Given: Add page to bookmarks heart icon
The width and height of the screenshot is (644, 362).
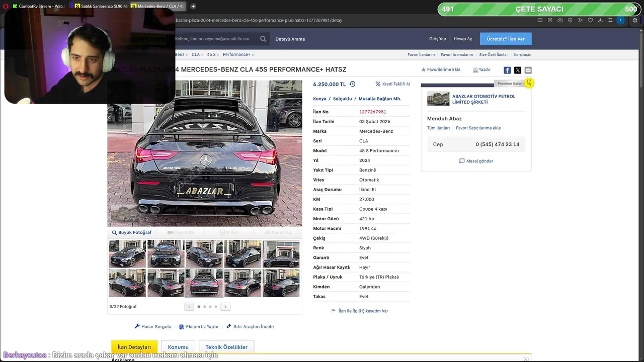Looking at the screenshot, I should tap(590, 20).
